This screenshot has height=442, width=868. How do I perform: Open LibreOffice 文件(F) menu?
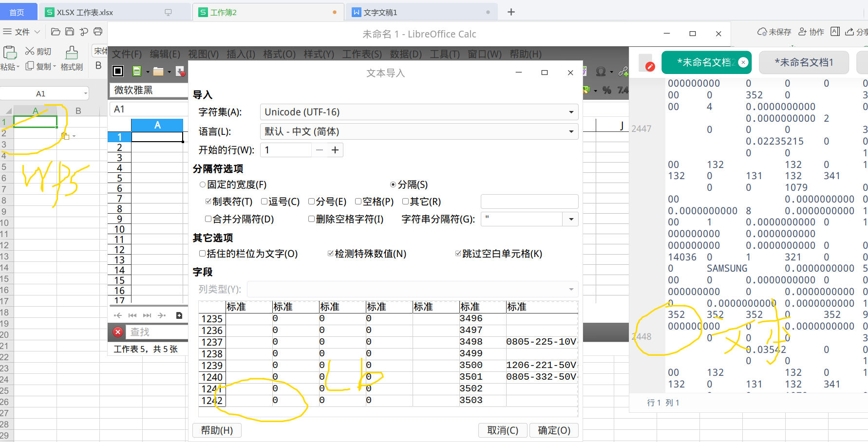[127, 54]
